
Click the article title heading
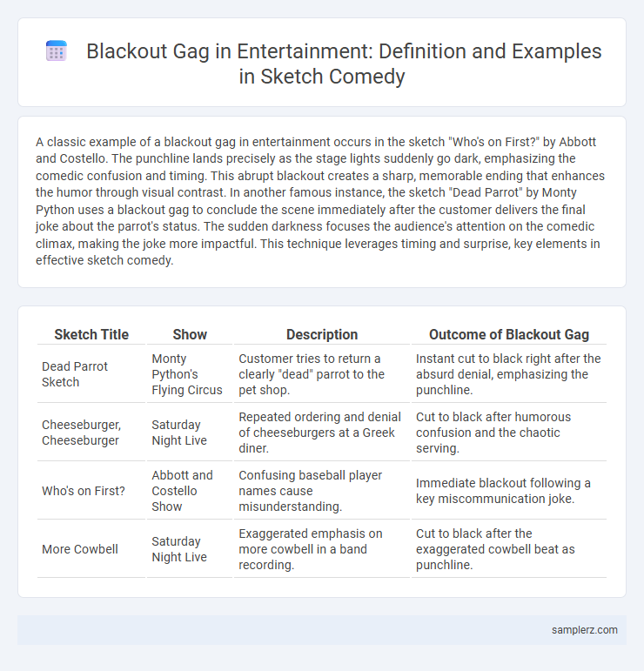[344, 64]
